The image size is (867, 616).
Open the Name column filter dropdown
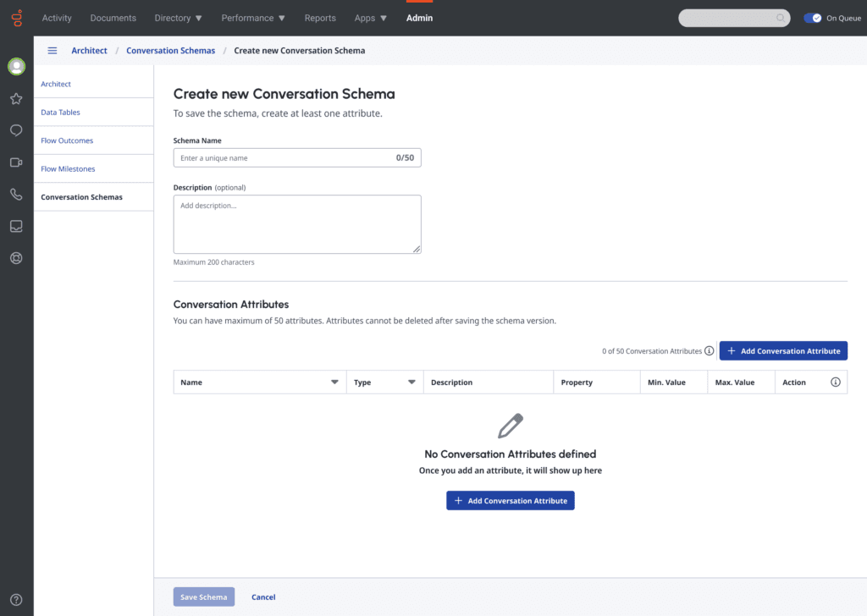[x=334, y=382]
